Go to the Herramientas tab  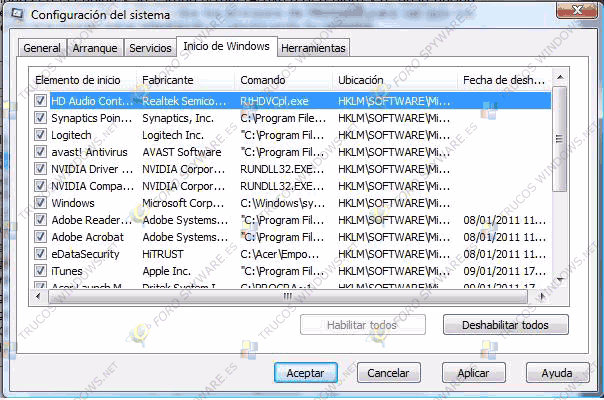click(x=313, y=48)
